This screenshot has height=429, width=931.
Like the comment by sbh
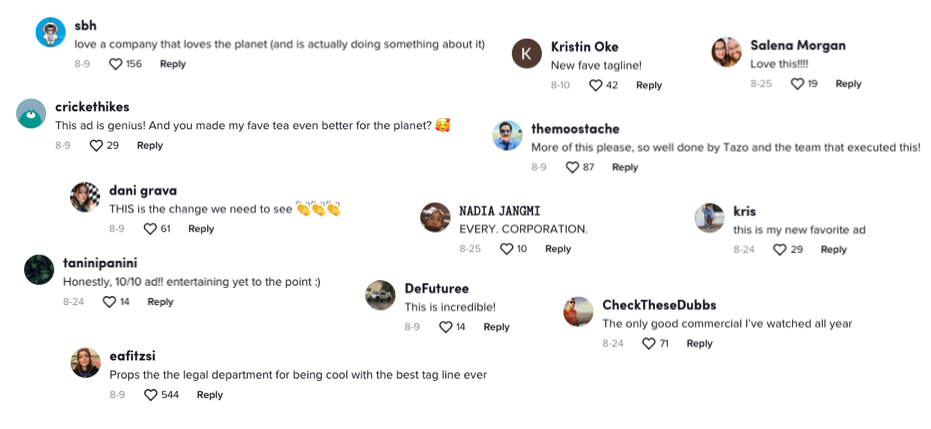click(115, 64)
